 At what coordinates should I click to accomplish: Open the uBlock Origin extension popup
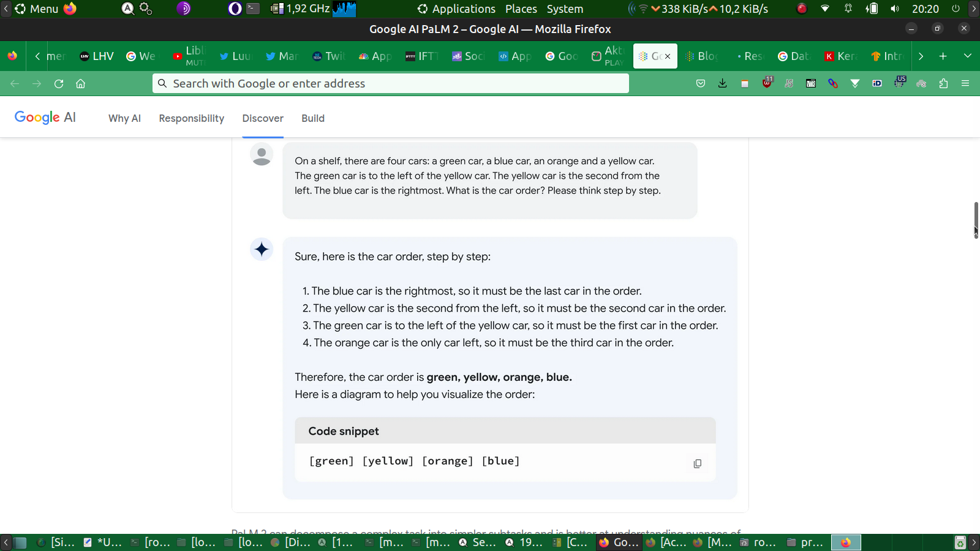click(767, 83)
